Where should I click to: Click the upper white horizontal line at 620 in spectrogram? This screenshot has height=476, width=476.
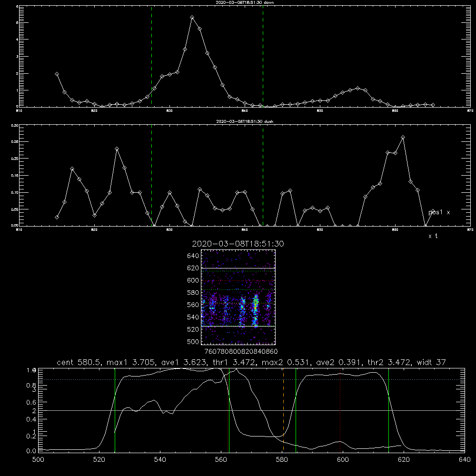coord(238,268)
